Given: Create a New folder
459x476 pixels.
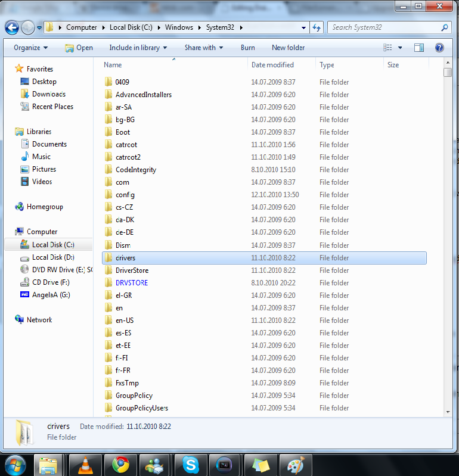Looking at the screenshot, I should coord(288,48).
